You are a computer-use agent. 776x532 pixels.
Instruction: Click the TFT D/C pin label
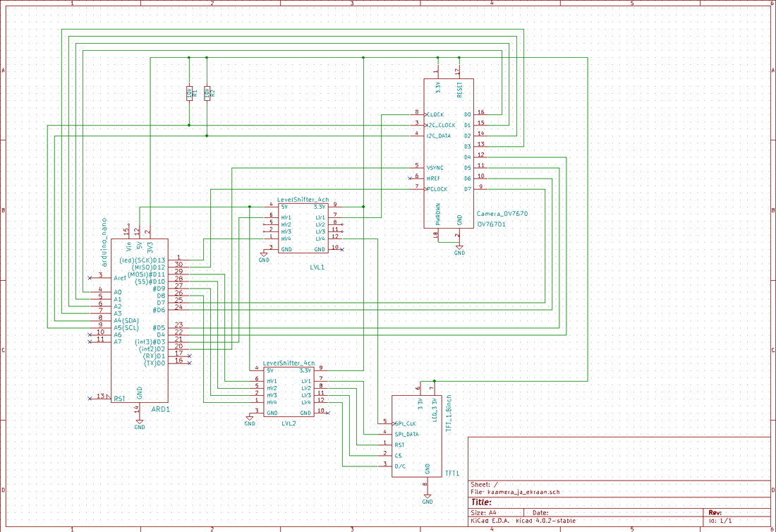coord(401,466)
